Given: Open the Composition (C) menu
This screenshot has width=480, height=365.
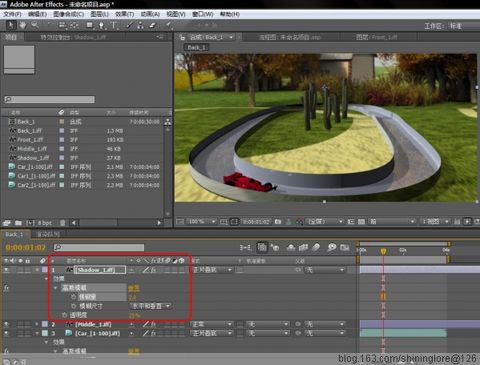Looking at the screenshot, I should pos(68,14).
